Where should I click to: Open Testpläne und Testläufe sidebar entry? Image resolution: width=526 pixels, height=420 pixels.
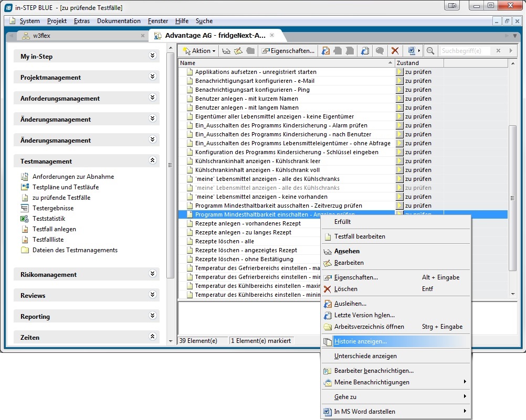point(65,187)
